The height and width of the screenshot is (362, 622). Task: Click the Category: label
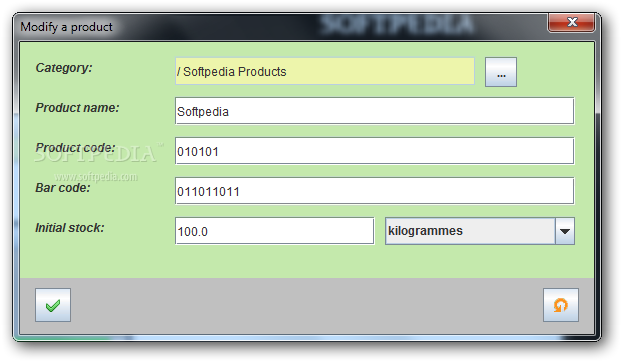point(64,68)
